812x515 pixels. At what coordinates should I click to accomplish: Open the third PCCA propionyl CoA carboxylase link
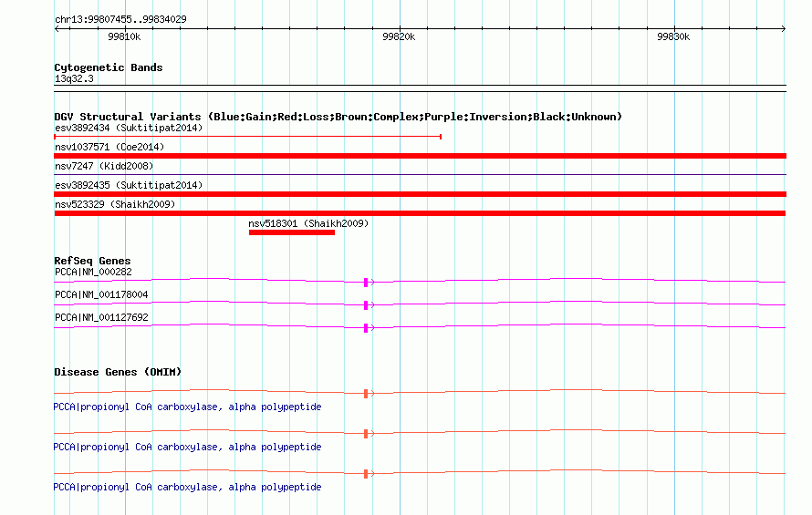point(187,487)
